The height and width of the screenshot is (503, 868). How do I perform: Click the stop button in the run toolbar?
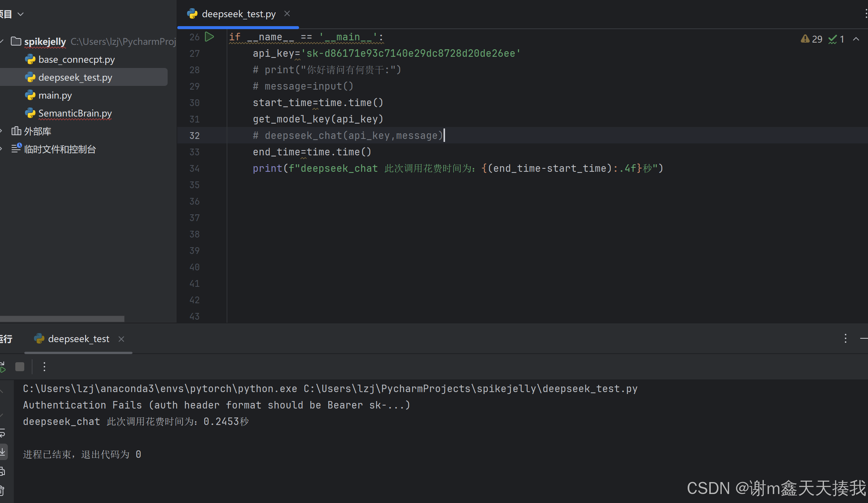(x=20, y=367)
